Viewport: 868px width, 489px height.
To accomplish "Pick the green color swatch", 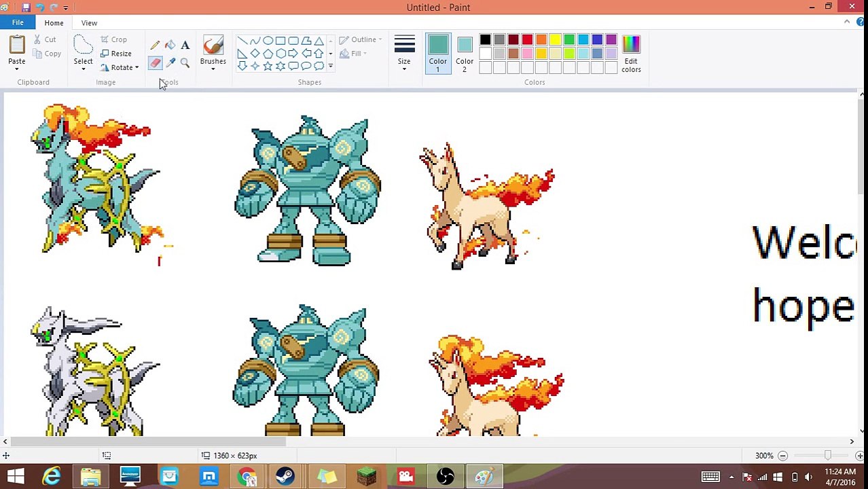I will coord(569,41).
